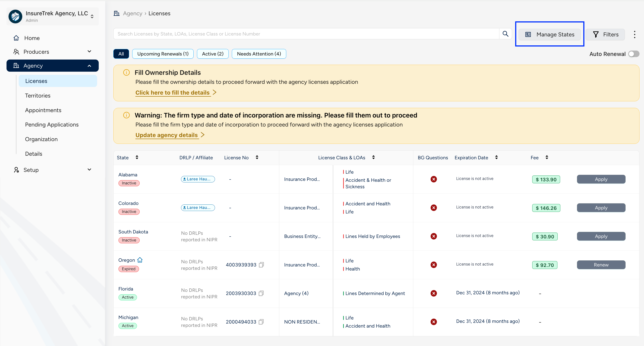Copy Michigan's license number using the copy icon
Image resolution: width=644 pixels, height=346 pixels.
pos(261,322)
